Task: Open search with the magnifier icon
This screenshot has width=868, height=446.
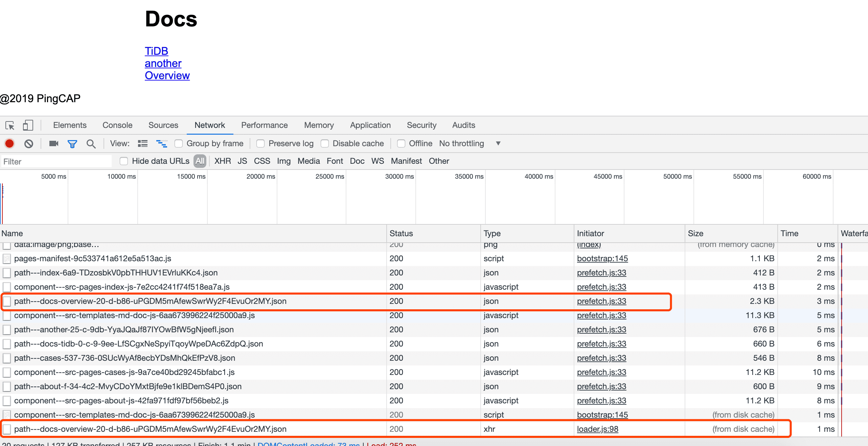Action: click(91, 144)
